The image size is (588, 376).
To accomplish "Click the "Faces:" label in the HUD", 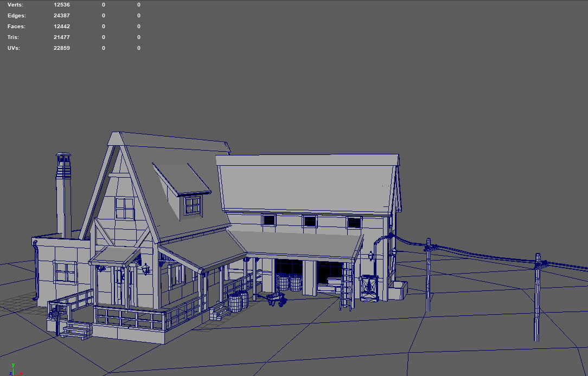I will pyautogui.click(x=16, y=27).
